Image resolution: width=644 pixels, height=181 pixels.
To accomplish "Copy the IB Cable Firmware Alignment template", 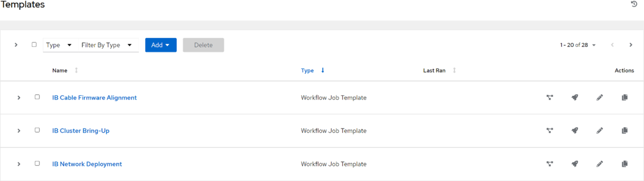I will pos(625,98).
